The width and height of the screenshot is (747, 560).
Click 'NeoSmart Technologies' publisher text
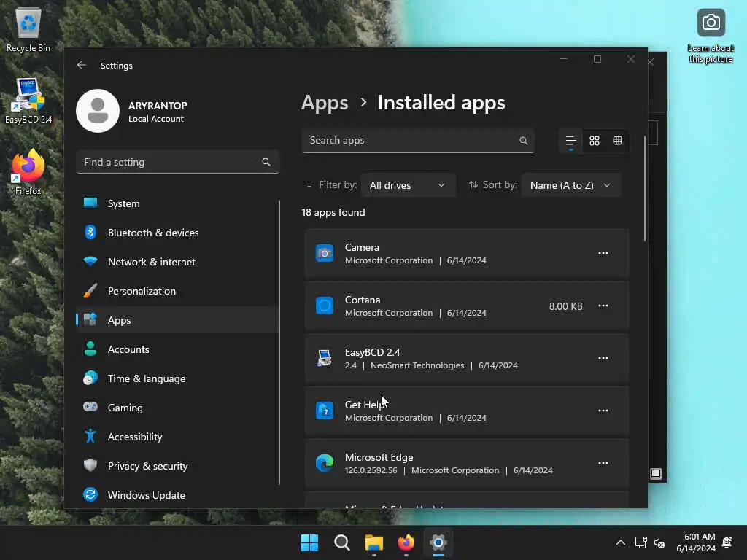[417, 365]
